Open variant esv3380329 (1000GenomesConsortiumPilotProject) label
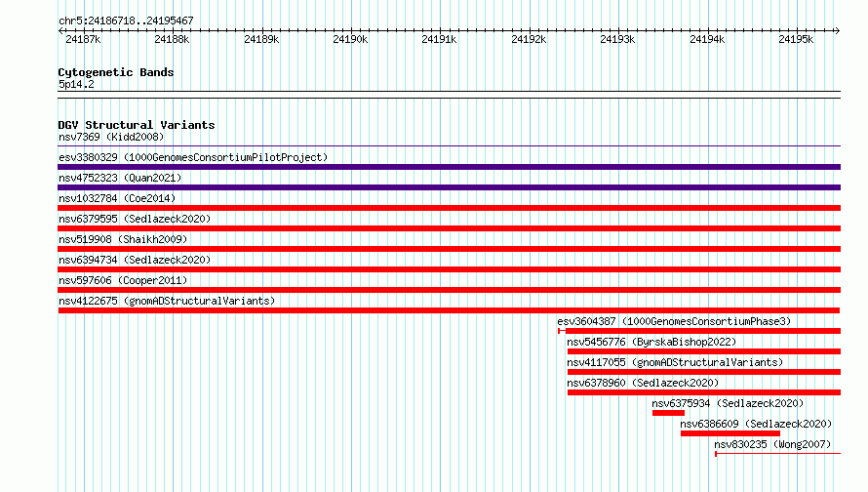This screenshot has height=492, width=868. click(193, 157)
